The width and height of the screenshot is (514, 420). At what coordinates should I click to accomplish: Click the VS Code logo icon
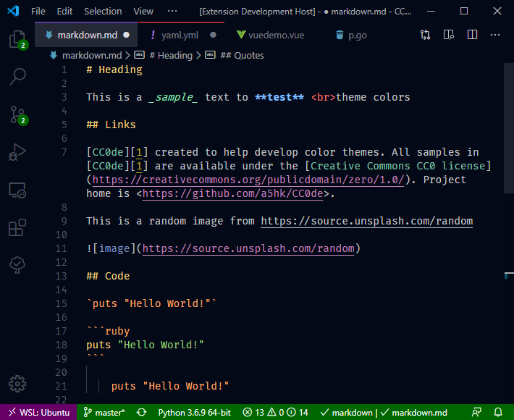13,11
